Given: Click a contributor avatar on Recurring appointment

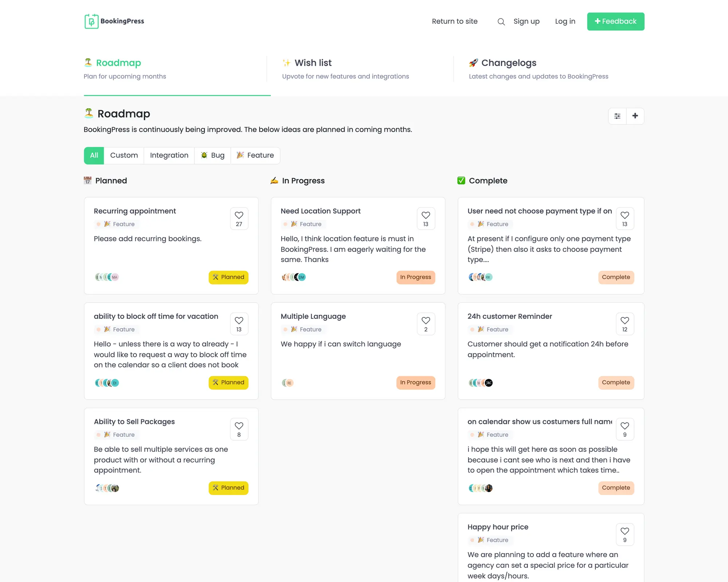Looking at the screenshot, I should 98,277.
